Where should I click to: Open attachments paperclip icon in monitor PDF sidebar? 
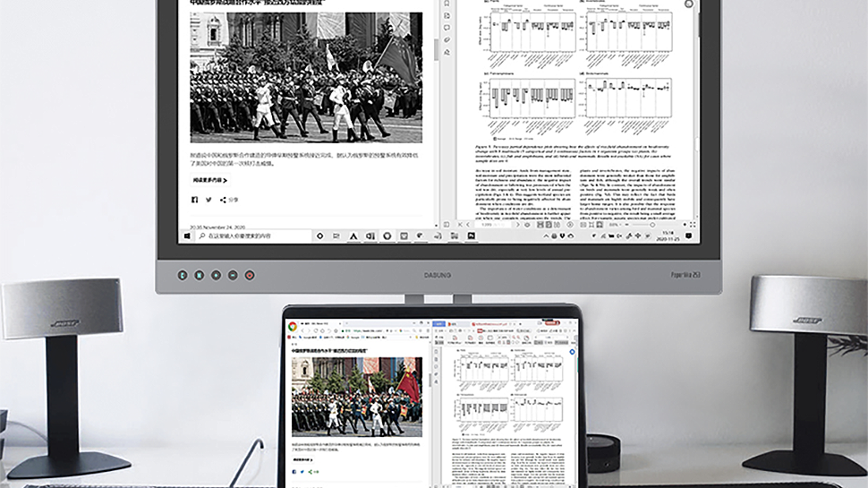(447, 40)
